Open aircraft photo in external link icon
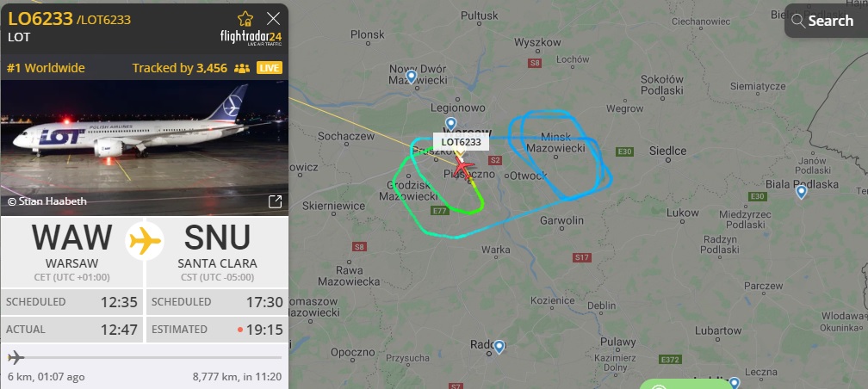This screenshot has width=868, height=389. coord(276,201)
